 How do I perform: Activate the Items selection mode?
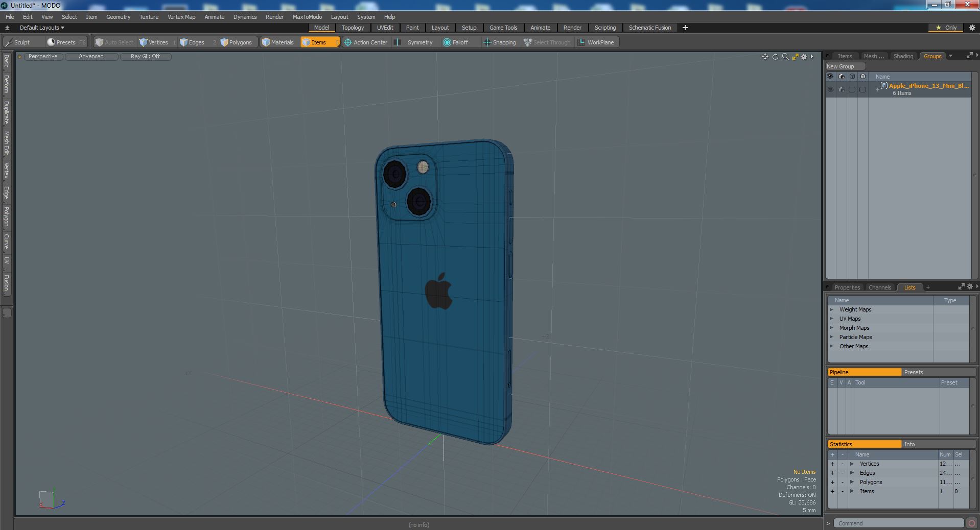coord(320,42)
